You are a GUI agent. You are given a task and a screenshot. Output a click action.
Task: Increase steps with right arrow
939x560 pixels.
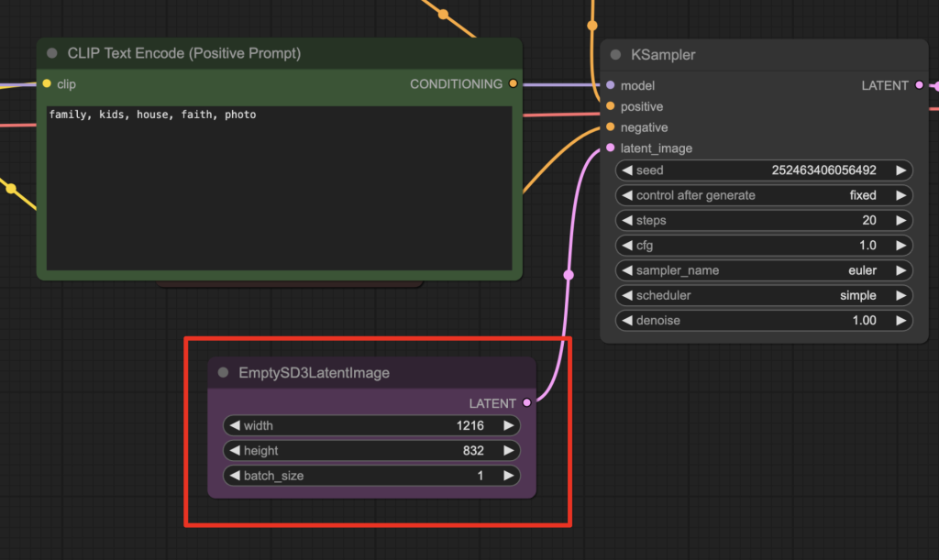[x=900, y=220]
